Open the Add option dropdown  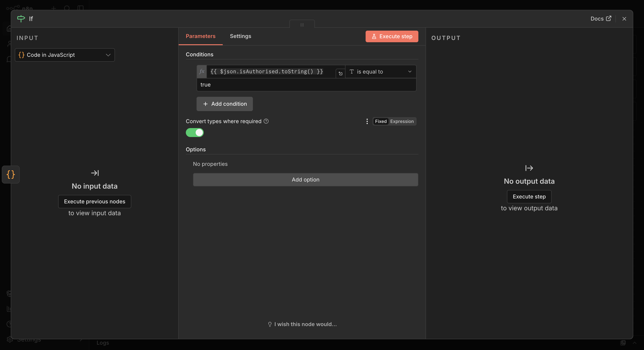tap(305, 180)
